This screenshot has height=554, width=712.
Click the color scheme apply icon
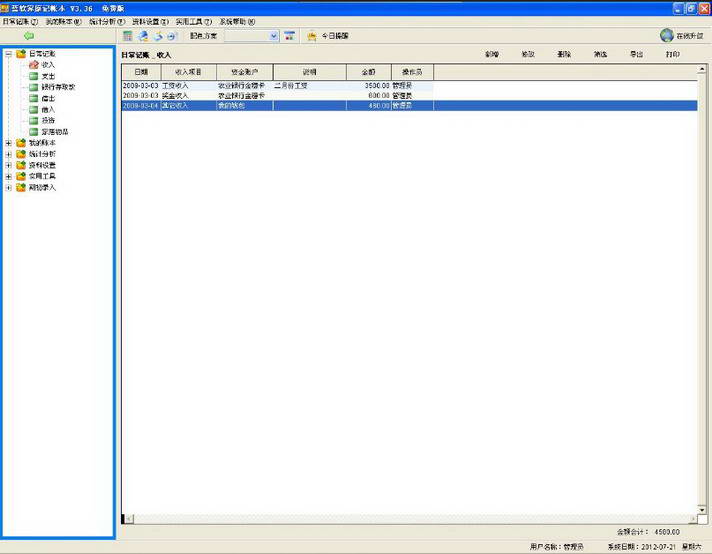(x=290, y=36)
